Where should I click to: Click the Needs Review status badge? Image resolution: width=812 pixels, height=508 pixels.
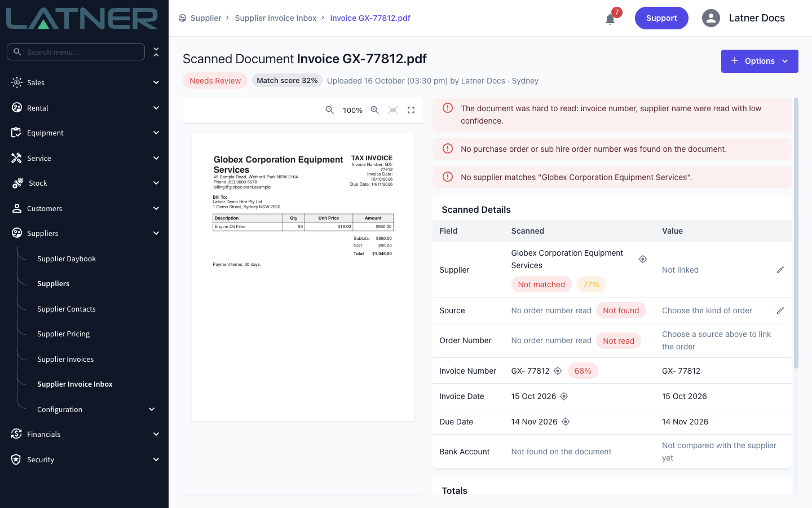(x=215, y=81)
